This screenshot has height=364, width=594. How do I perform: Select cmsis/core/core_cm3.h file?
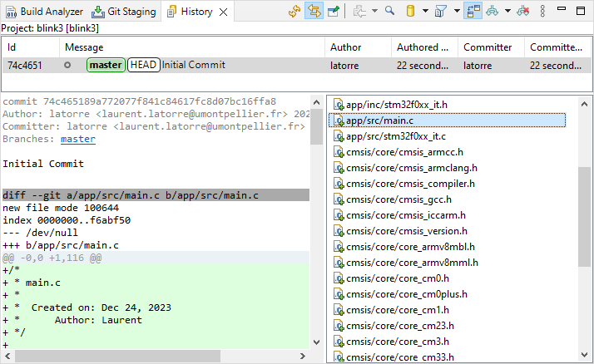pos(391,342)
